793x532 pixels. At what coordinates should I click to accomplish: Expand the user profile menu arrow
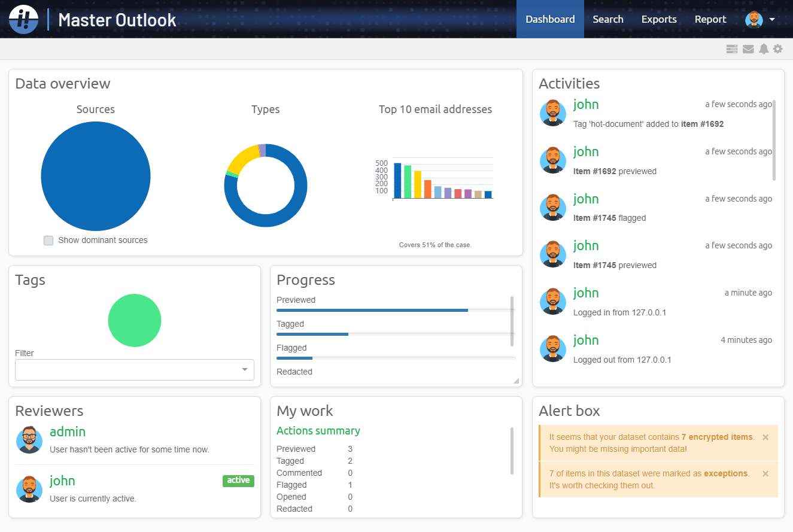[x=772, y=20]
